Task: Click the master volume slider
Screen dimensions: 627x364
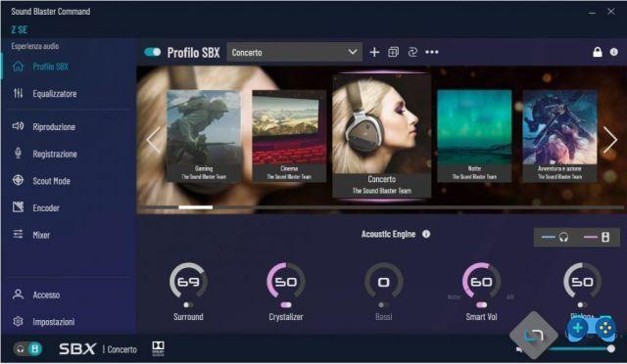Action: click(x=581, y=348)
